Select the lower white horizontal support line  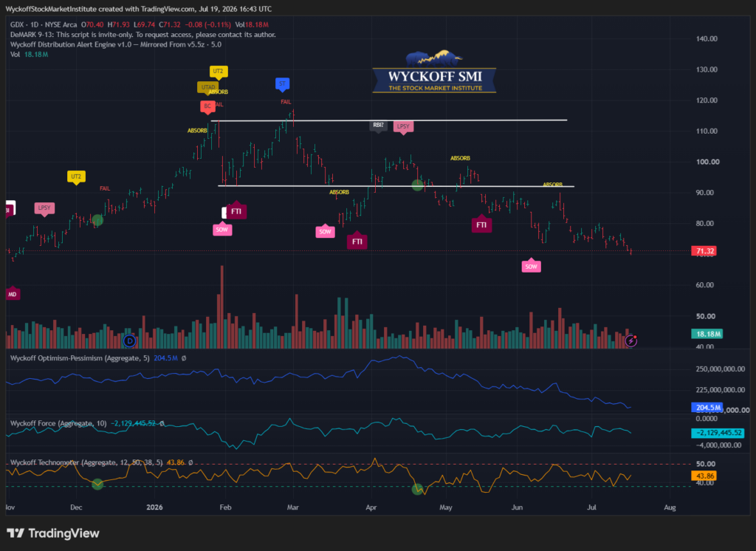tap(396, 185)
